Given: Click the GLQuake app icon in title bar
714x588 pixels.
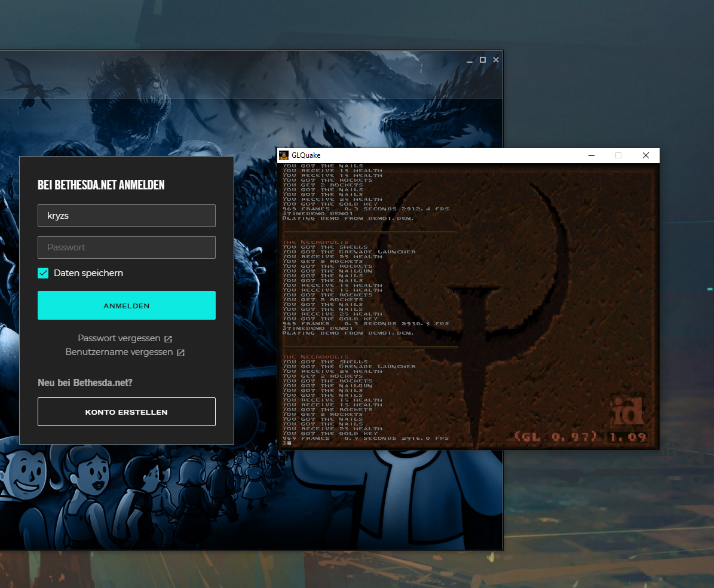Looking at the screenshot, I should pos(284,155).
